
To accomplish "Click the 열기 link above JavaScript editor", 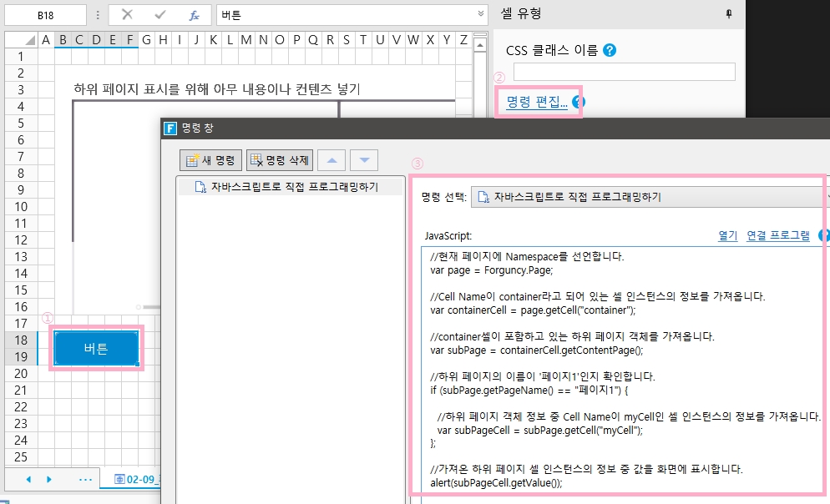I will click(x=727, y=235).
